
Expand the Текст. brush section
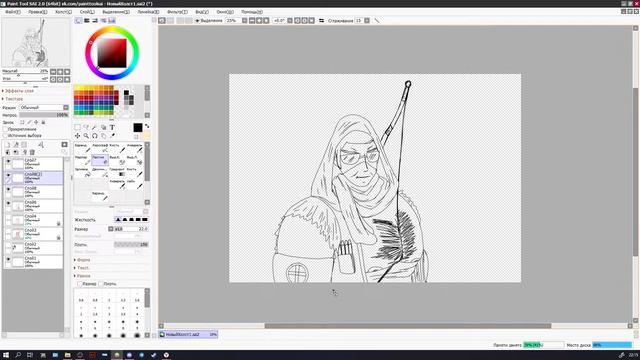(x=82, y=268)
